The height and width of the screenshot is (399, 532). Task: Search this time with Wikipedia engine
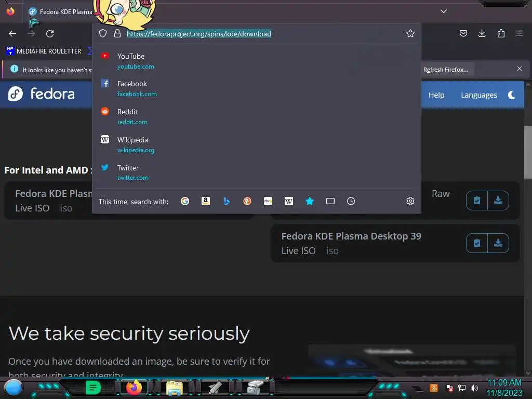click(289, 201)
